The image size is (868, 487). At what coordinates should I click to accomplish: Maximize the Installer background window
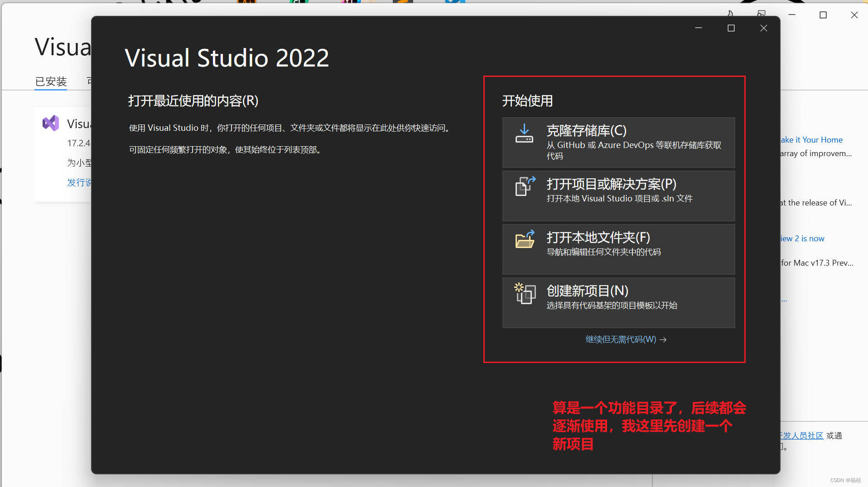coord(823,15)
